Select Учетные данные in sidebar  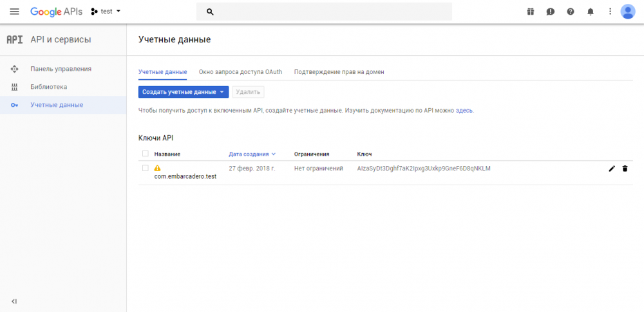[x=63, y=105]
